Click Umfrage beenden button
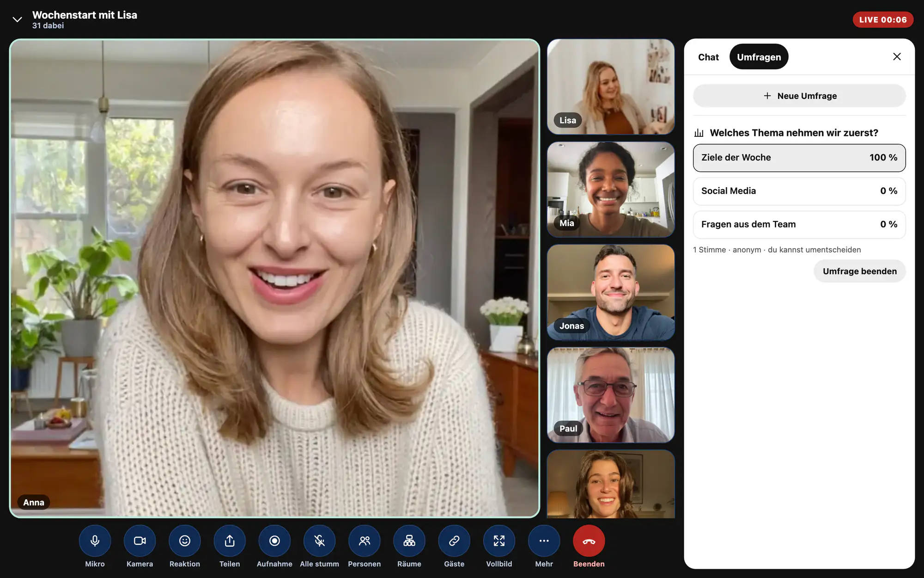Image resolution: width=924 pixels, height=578 pixels. tap(860, 271)
